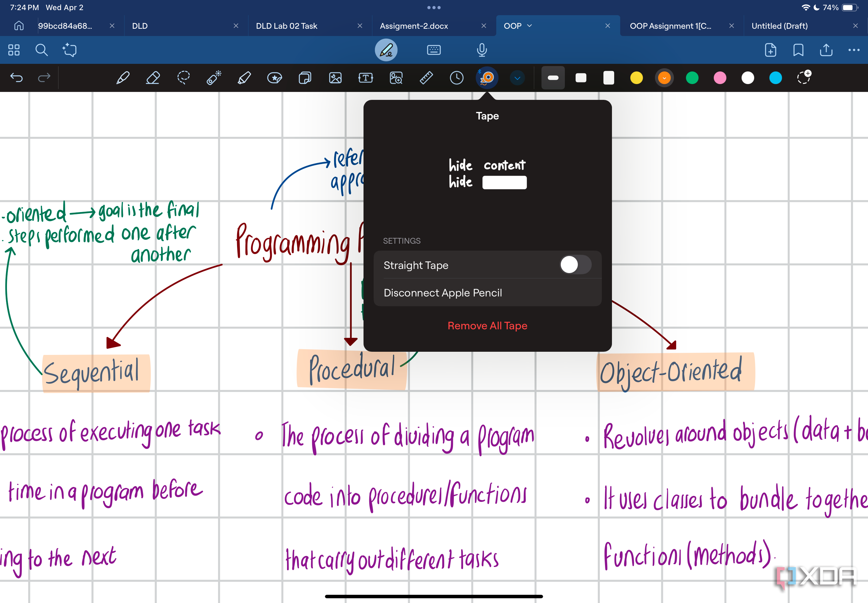Screen dimensions: 868x603
Task: Add a custom color with dashed circle
Action: pyautogui.click(x=804, y=77)
